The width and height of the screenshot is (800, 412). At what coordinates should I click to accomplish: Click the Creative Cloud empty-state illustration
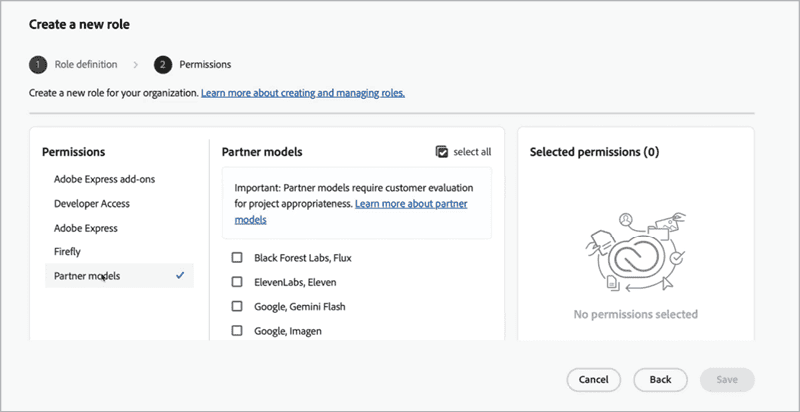coord(636,253)
